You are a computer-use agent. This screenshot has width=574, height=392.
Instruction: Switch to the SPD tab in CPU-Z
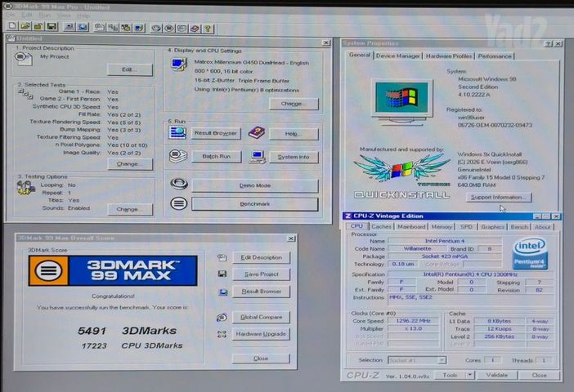tap(466, 227)
